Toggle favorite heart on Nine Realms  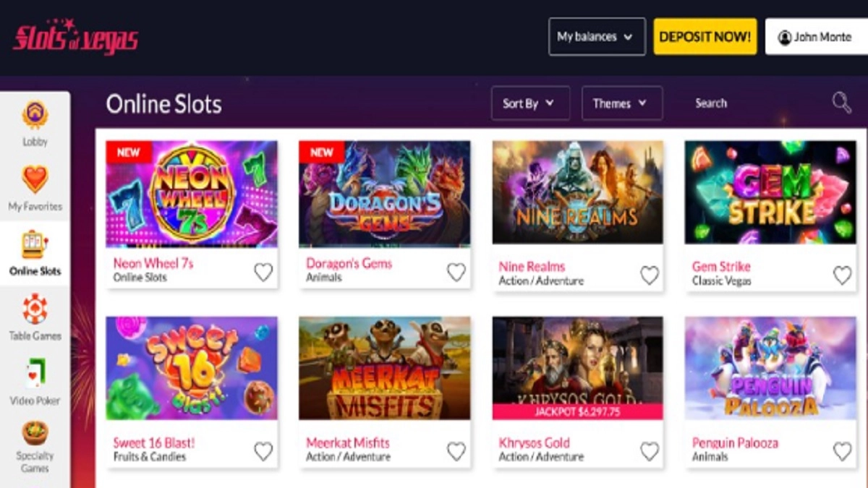[x=650, y=275]
